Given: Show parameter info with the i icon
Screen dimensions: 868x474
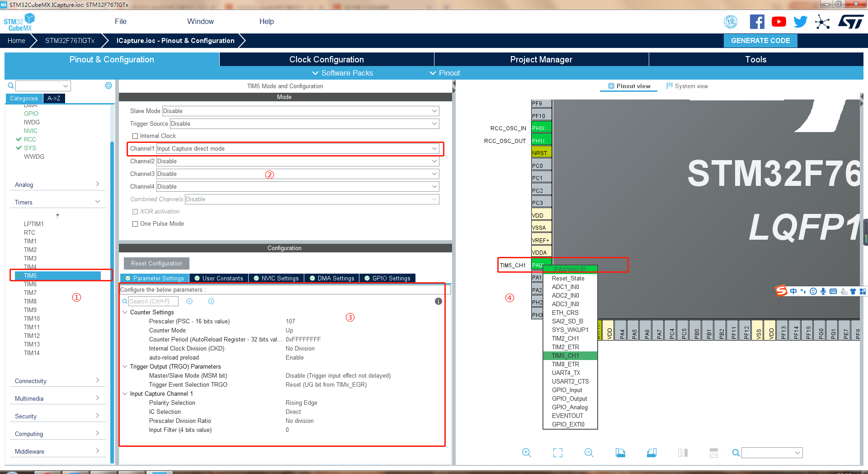Looking at the screenshot, I should click(x=439, y=301).
